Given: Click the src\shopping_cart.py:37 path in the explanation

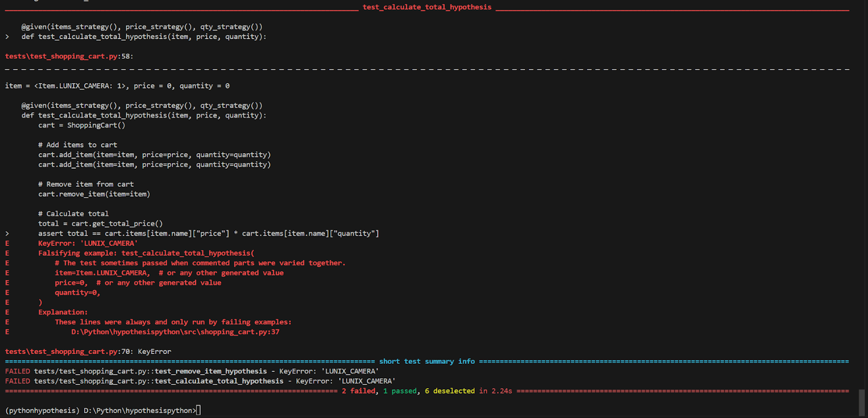Looking at the screenshot, I should pos(175,332).
